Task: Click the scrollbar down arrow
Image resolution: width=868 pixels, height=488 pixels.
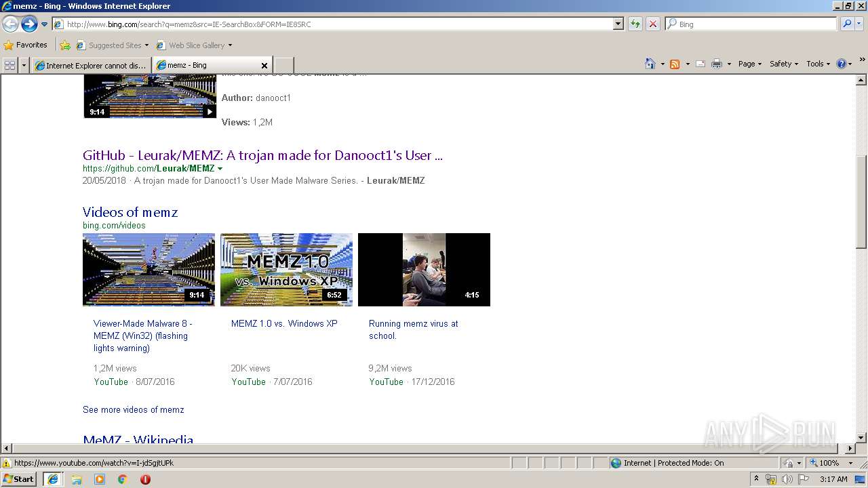Action: click(861, 438)
